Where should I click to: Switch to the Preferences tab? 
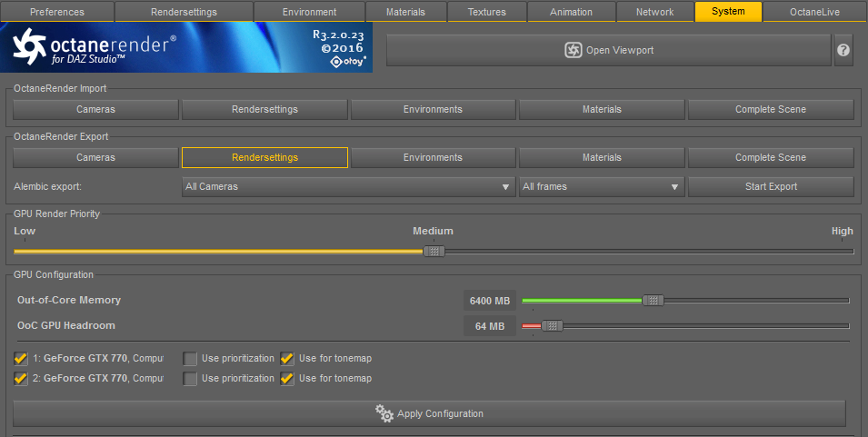57,12
